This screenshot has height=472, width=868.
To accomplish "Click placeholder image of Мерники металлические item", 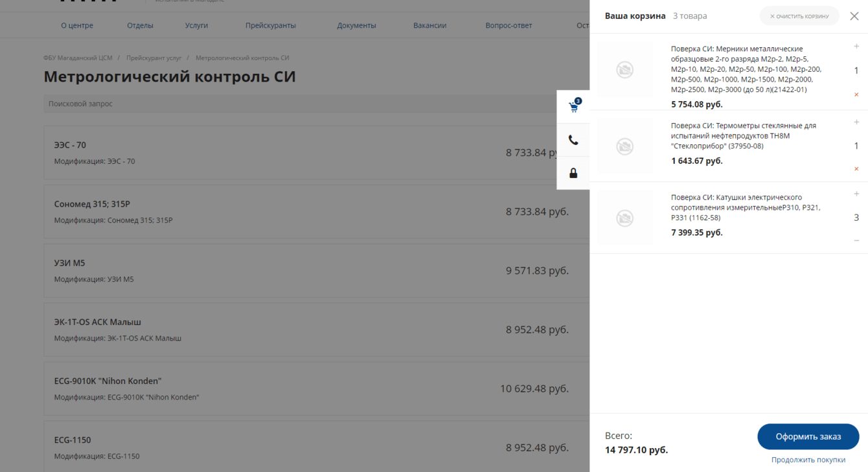I will point(625,70).
